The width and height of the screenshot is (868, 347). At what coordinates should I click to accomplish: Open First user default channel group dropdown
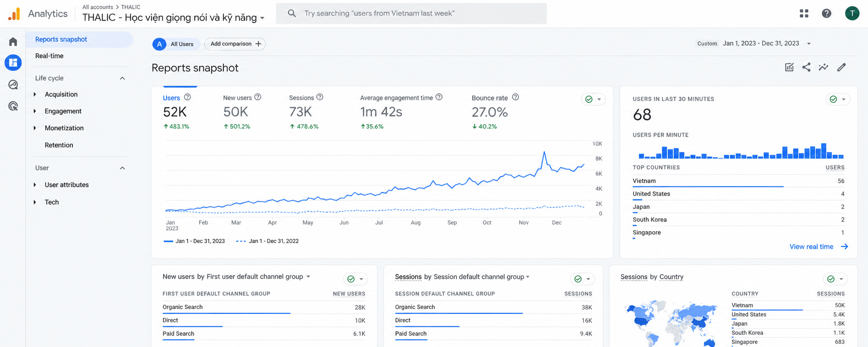(x=258, y=277)
